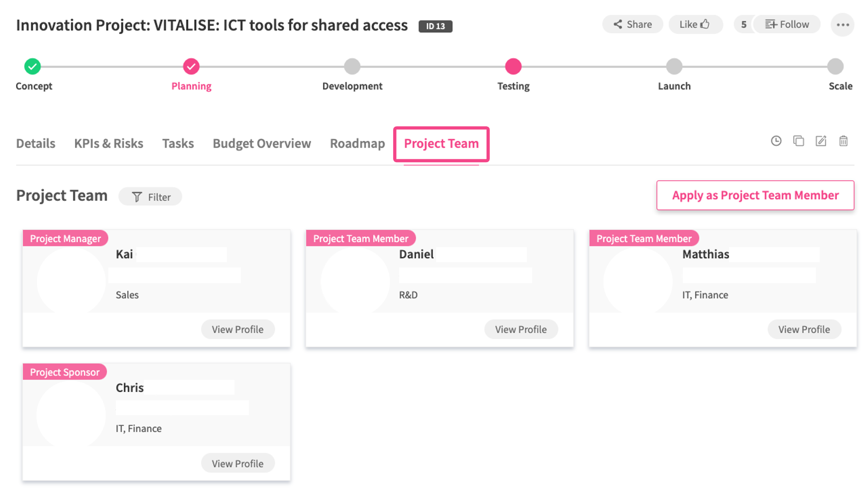Click the delete trash can icon
The width and height of the screenshot is (868, 501).
(843, 141)
